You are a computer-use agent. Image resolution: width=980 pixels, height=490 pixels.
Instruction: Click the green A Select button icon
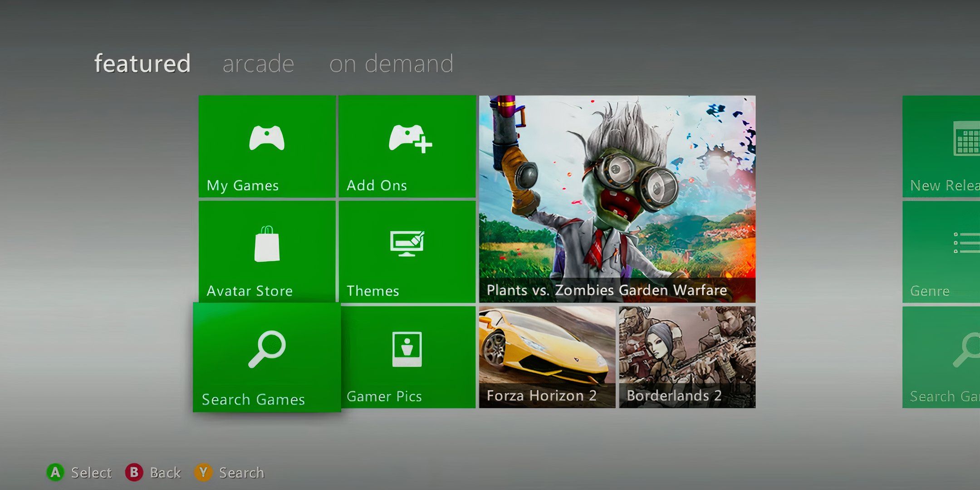[x=55, y=472]
